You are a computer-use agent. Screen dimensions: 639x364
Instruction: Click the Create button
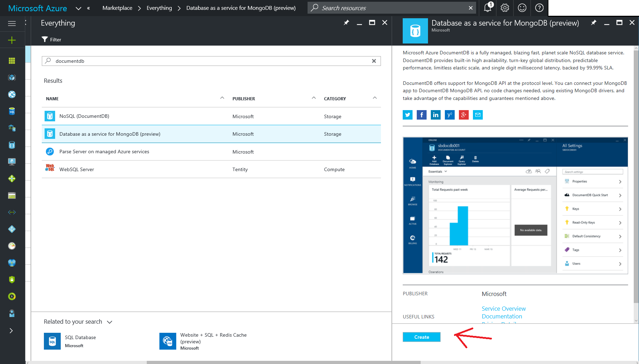tap(421, 337)
